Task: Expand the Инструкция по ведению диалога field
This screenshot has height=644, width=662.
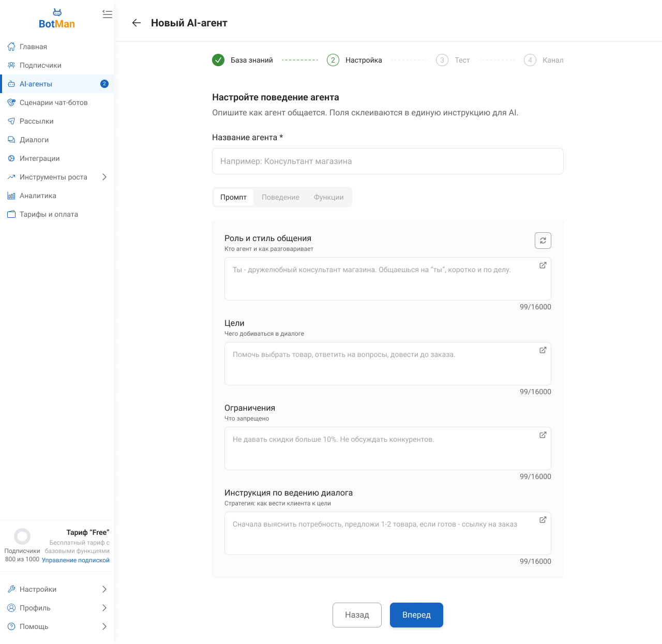Action: [543, 520]
